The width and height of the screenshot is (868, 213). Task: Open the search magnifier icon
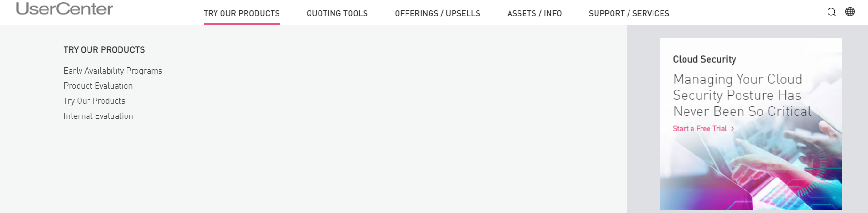tap(832, 12)
